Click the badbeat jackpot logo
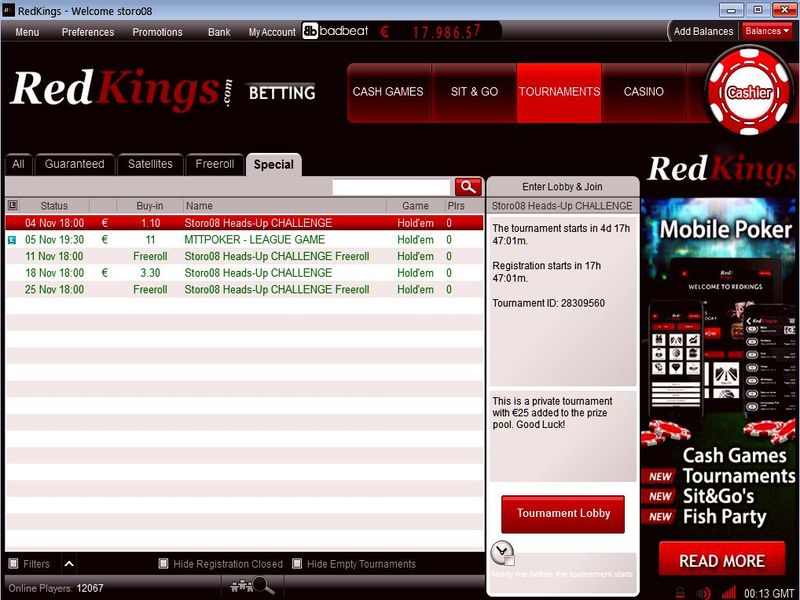Image resolution: width=800 pixels, height=600 pixels. click(335, 31)
